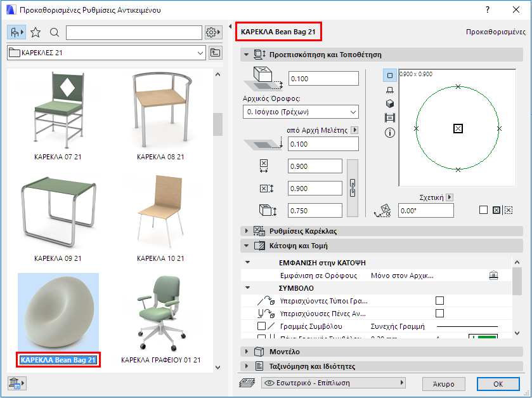Click the Άκυρο cancel button
The width and height of the screenshot is (532, 398).
point(443,384)
